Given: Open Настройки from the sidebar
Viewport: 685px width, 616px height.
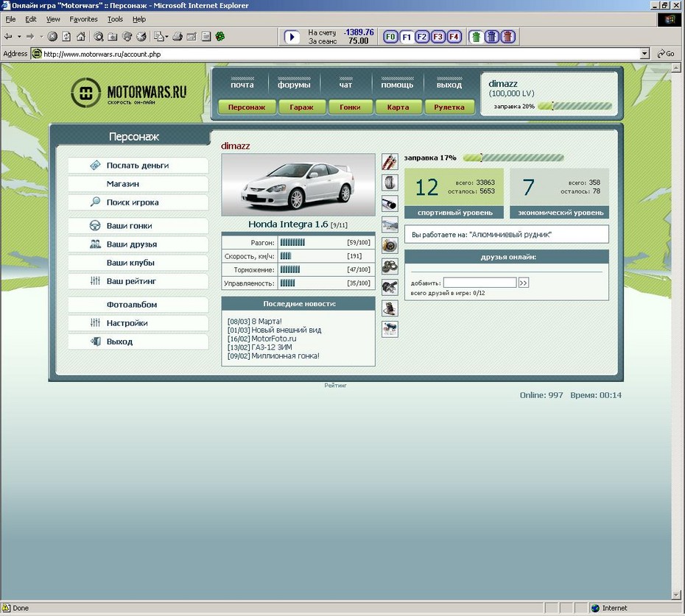Looking at the screenshot, I should pos(138,323).
